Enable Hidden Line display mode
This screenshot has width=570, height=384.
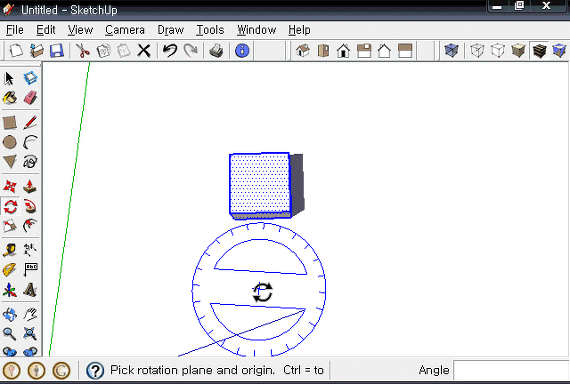point(498,51)
